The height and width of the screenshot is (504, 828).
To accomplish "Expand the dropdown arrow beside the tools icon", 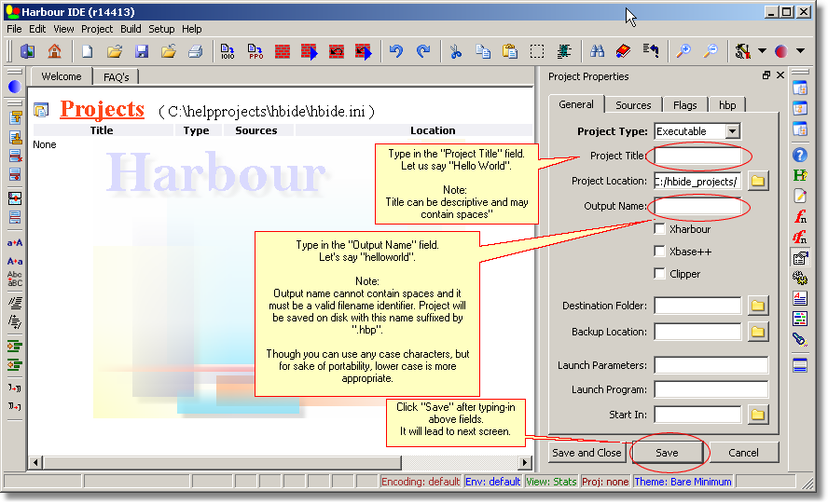I will (762, 51).
